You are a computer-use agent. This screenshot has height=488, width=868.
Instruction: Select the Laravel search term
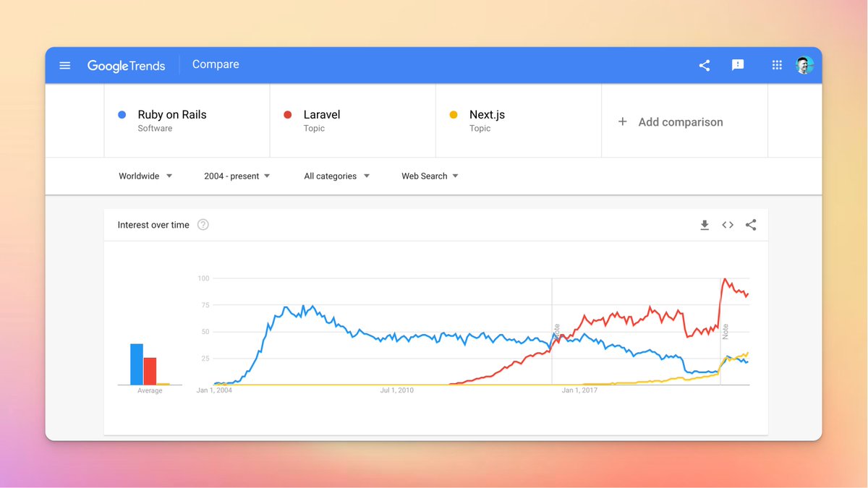tap(322, 115)
